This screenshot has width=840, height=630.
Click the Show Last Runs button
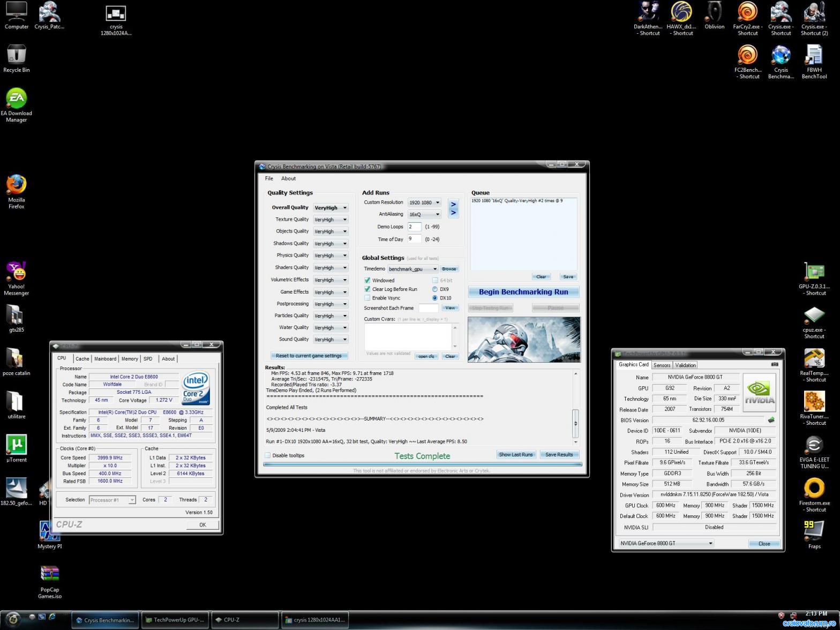click(x=515, y=454)
